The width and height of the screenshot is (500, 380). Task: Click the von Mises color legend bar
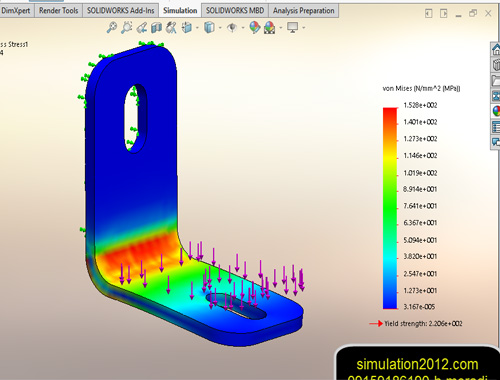[390, 208]
